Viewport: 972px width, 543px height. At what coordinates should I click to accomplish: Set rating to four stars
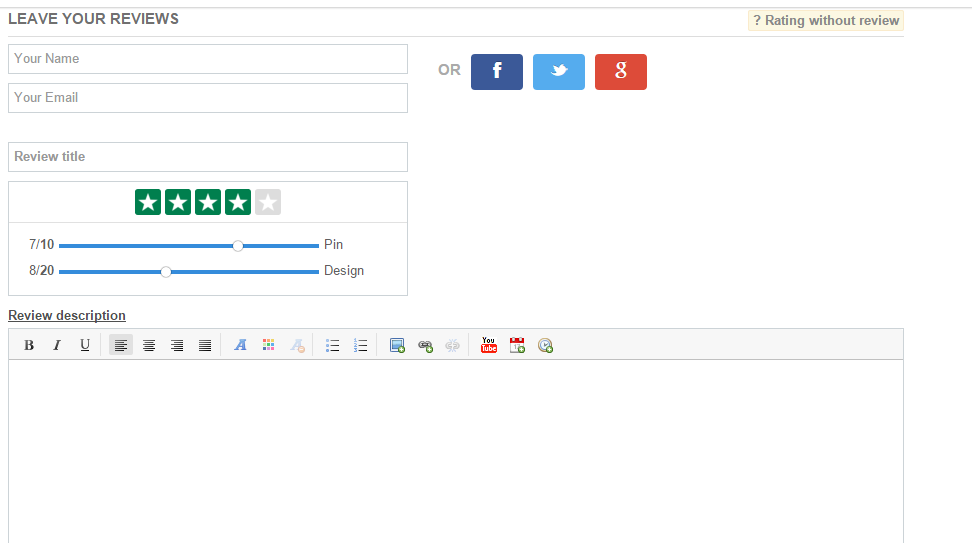(x=238, y=202)
